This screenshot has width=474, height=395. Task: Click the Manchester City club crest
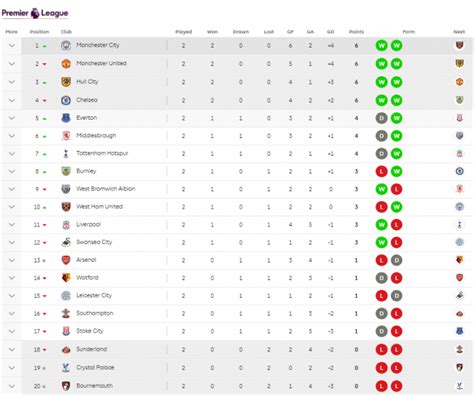coord(66,46)
